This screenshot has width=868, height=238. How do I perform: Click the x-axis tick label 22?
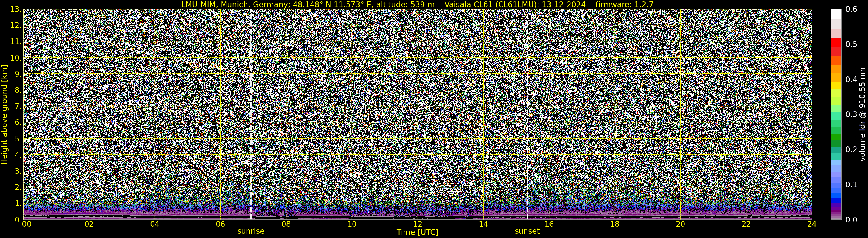point(746,224)
